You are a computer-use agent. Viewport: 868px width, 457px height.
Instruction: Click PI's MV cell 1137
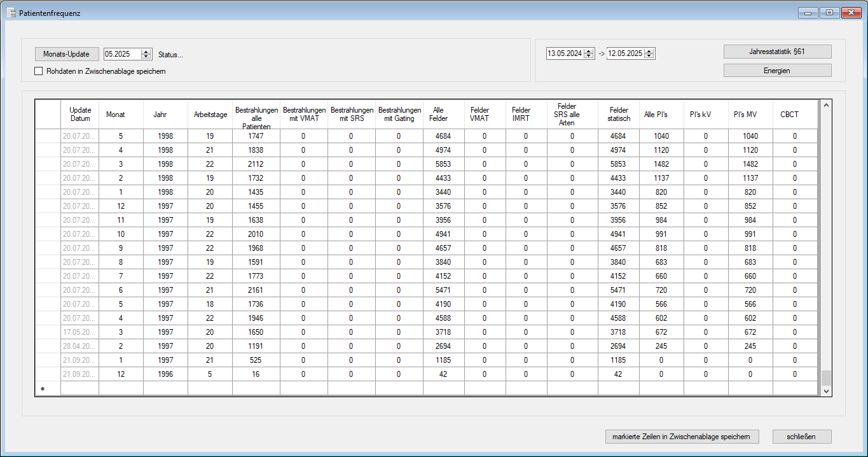(750, 178)
